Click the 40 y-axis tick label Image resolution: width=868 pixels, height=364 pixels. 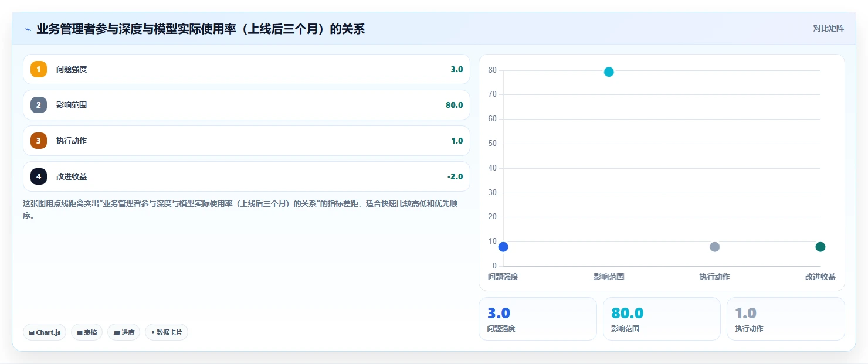coord(492,168)
